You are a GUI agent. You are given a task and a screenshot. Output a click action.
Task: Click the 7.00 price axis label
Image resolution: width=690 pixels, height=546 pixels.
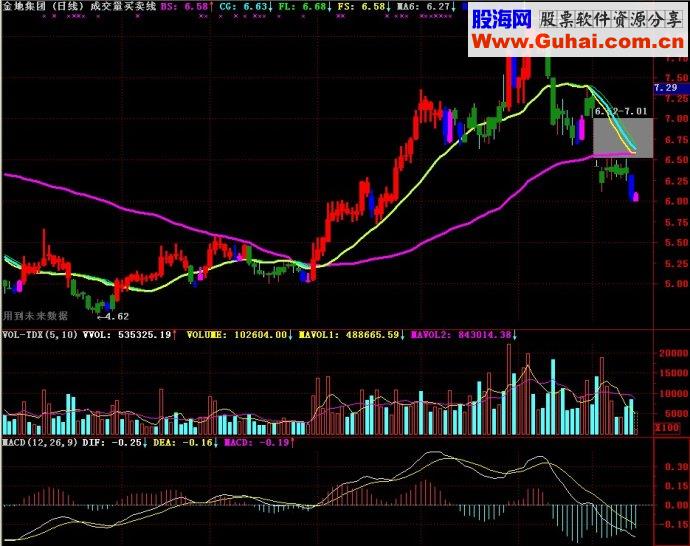[677, 119]
